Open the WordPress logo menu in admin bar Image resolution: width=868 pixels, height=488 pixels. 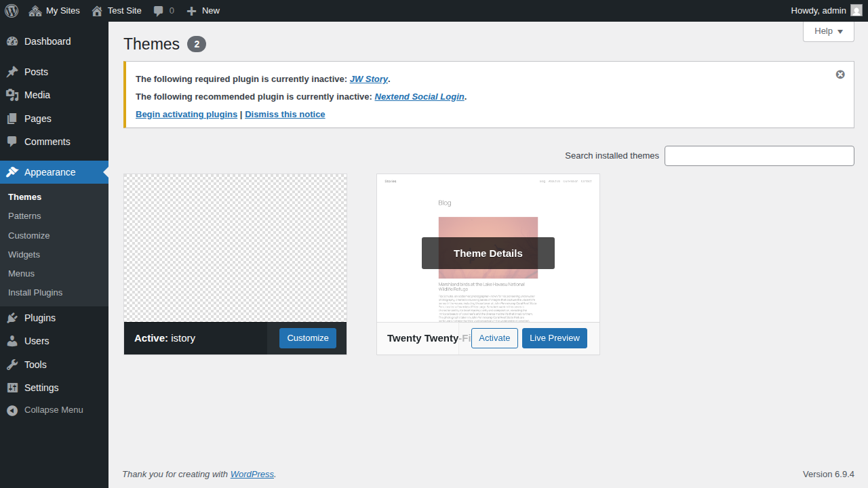pyautogui.click(x=11, y=10)
